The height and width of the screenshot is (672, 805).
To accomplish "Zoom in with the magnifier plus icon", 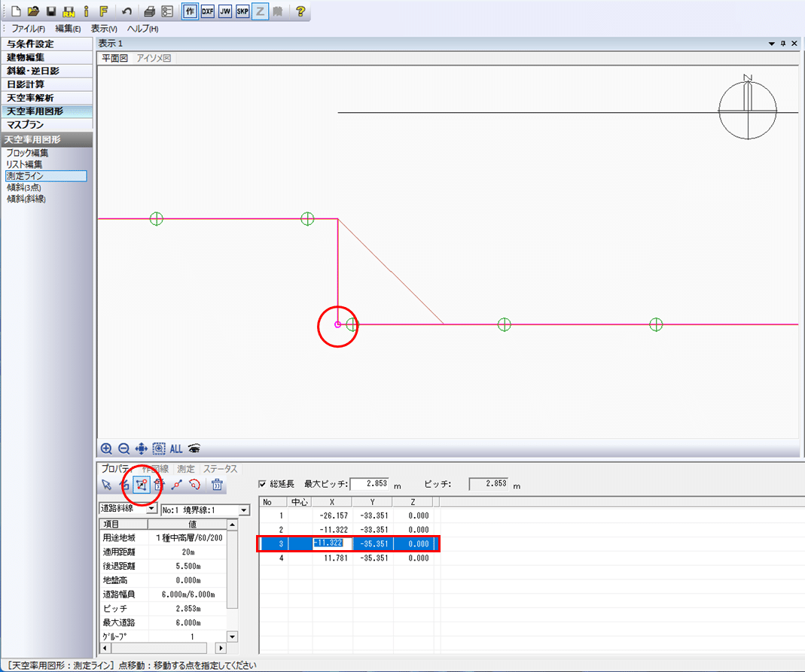I will click(x=106, y=449).
